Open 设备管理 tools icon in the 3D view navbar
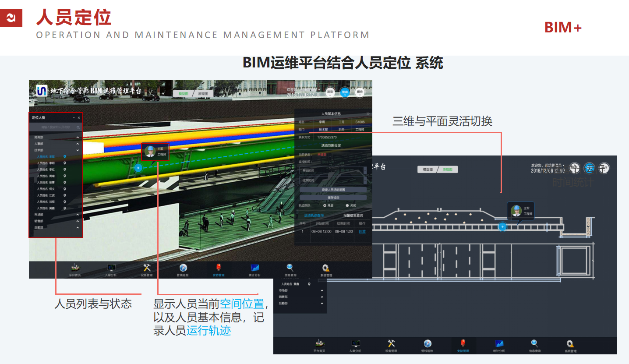 tap(147, 268)
